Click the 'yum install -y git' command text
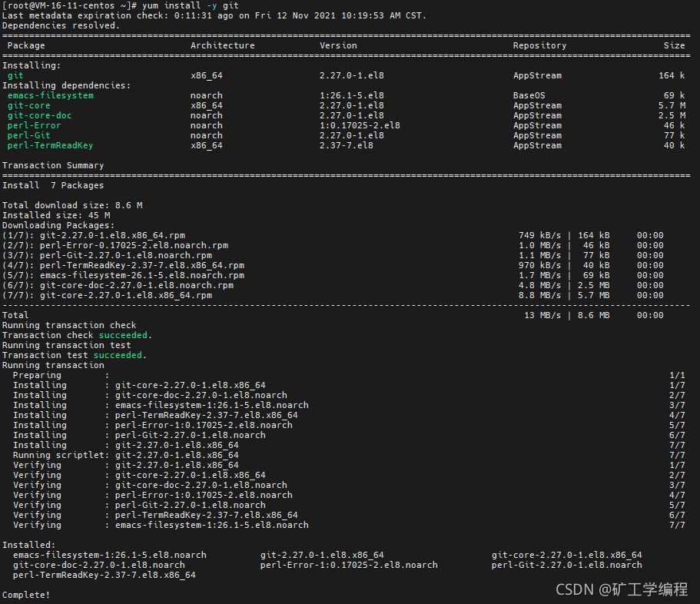The width and height of the screenshot is (700, 604). (191, 6)
